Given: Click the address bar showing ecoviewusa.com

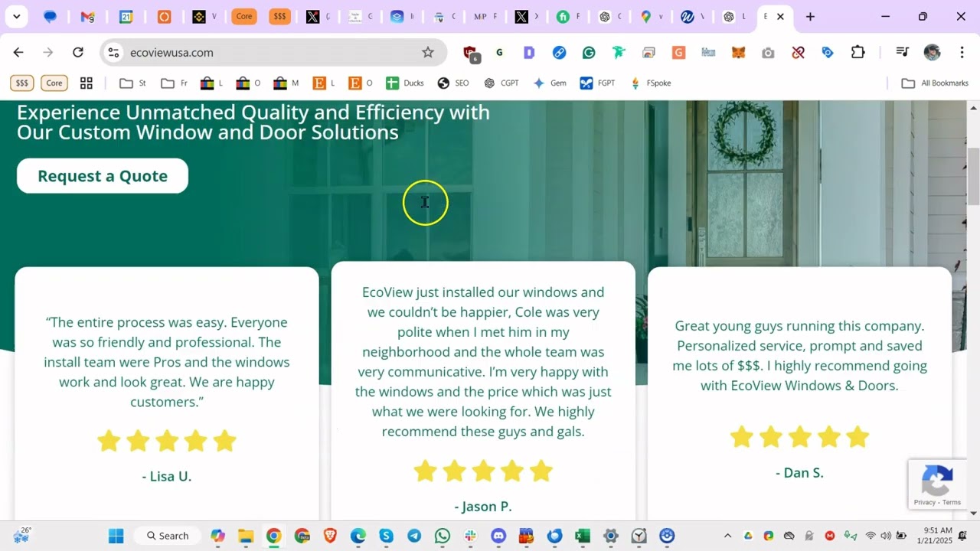Looking at the screenshot, I should pyautogui.click(x=273, y=52).
